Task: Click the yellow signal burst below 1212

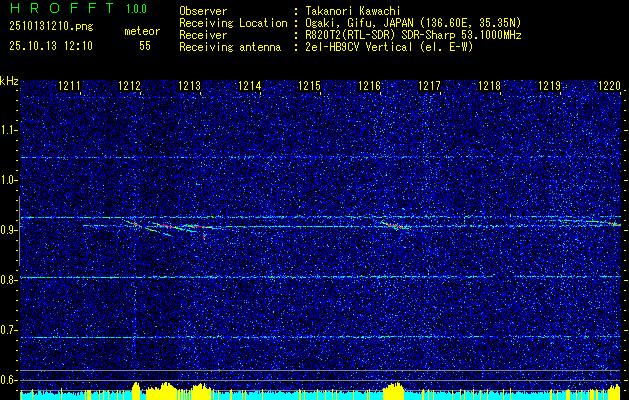Action: pos(136,391)
